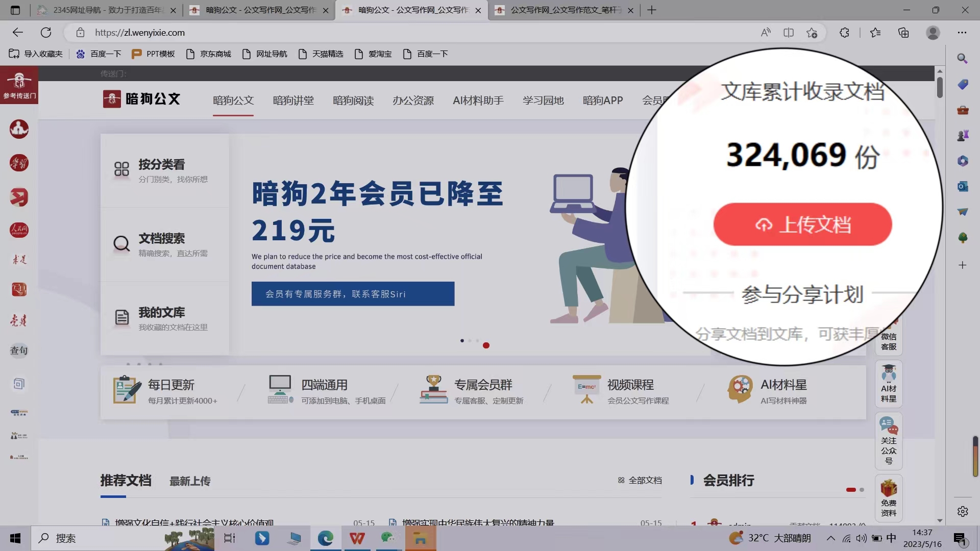Click the 查句 sidebar icon
Screen dimensions: 980x551
point(19,350)
